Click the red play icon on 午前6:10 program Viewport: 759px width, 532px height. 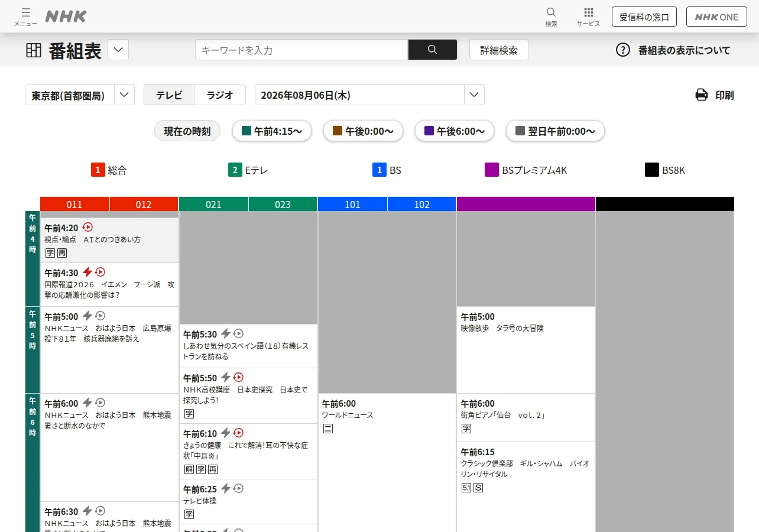238,433
